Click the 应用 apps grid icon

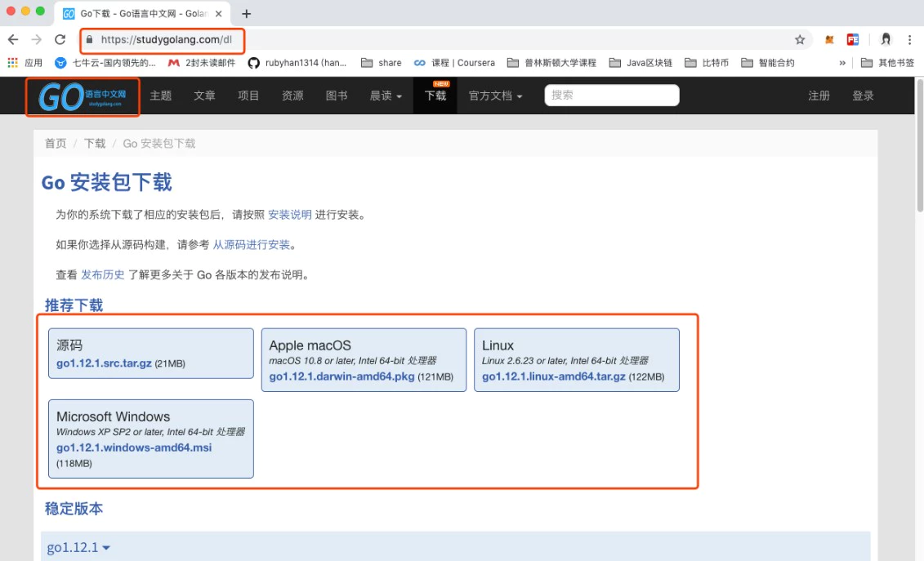click(12, 63)
